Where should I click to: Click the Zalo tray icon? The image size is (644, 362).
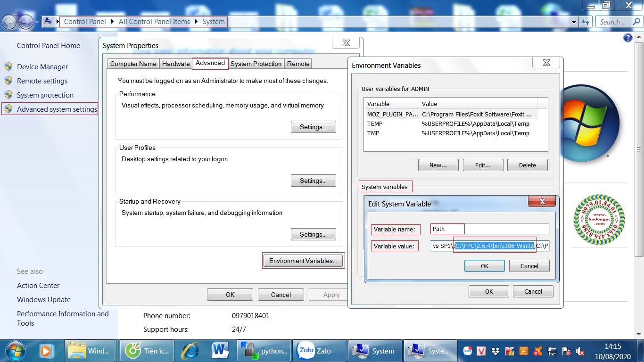[x=468, y=351]
